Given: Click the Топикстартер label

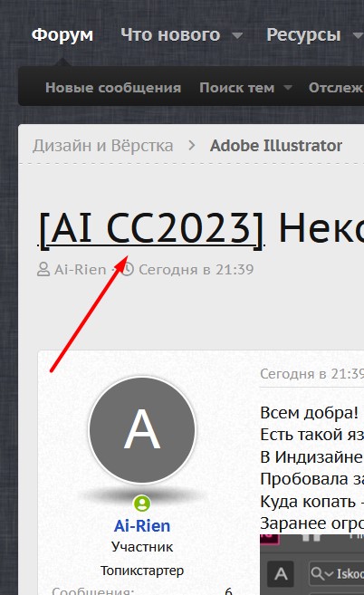Looking at the screenshot, I should click(x=142, y=571).
